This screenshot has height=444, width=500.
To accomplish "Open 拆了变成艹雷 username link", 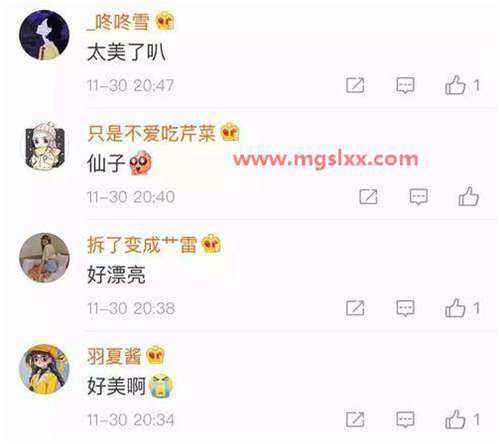I will (142, 245).
